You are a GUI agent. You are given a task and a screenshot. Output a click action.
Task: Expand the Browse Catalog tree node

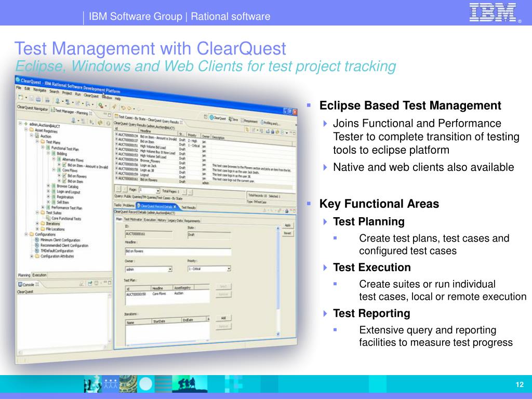[48, 186]
